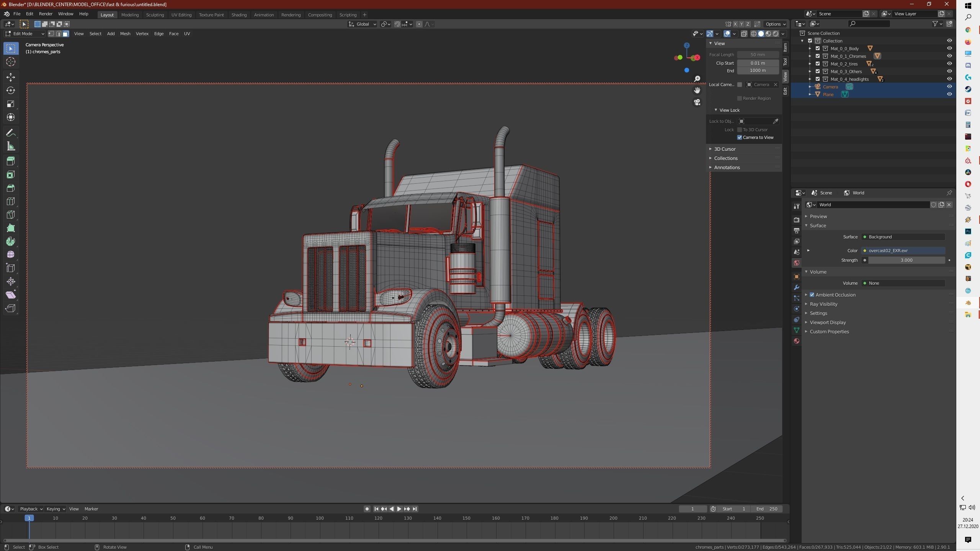Select the Rotate tool
Image resolution: width=980 pixels, height=551 pixels.
(11, 90)
